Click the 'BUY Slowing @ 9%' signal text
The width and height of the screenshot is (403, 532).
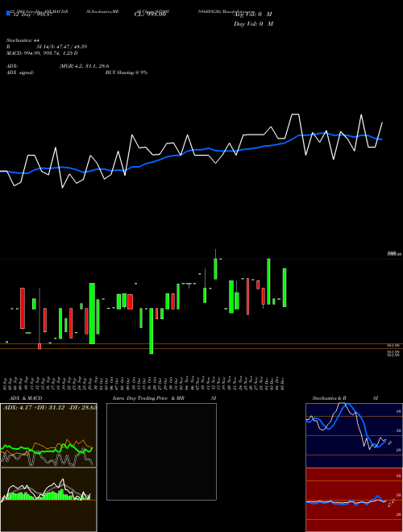(127, 73)
